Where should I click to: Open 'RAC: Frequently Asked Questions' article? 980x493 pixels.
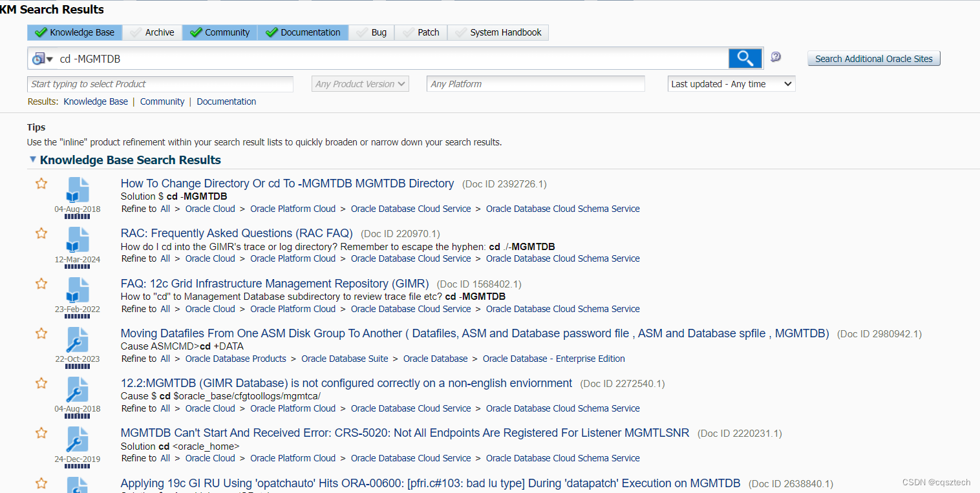tap(237, 233)
